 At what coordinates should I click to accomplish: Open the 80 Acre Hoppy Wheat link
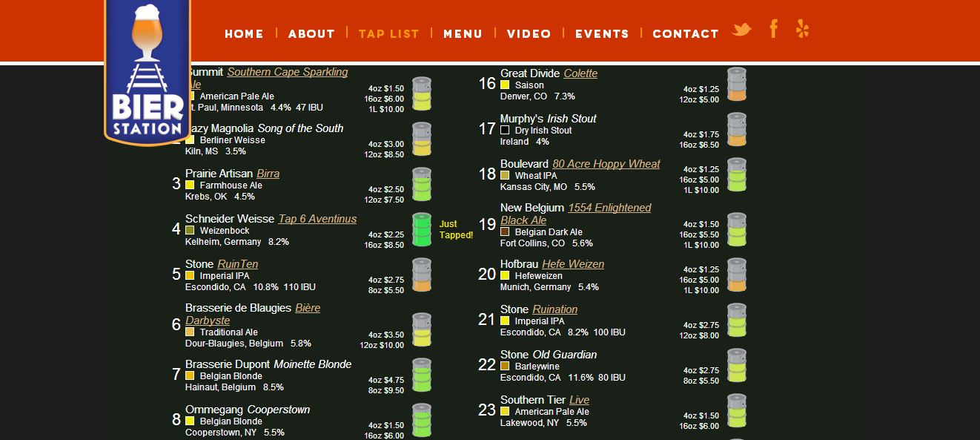pos(606,164)
